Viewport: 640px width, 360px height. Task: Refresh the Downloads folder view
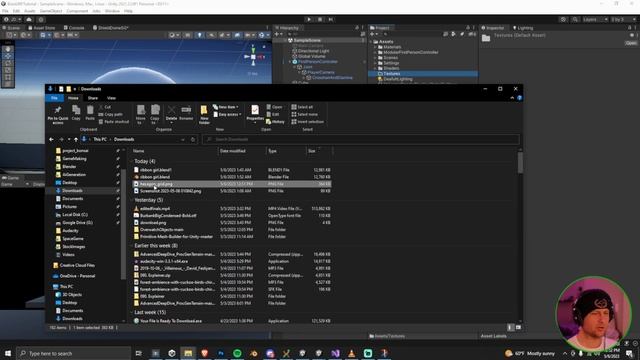point(193,140)
